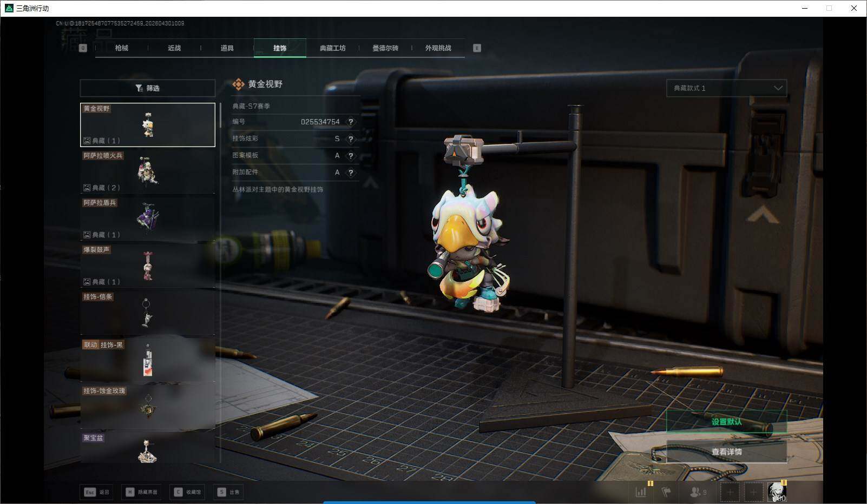Click the 三角洲行动 window icon in title bar

[9, 8]
